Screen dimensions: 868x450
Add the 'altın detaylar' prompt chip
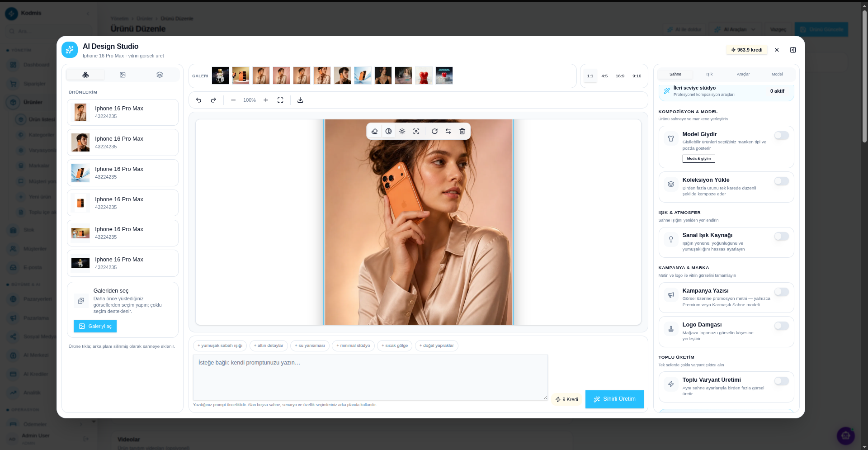269,346
